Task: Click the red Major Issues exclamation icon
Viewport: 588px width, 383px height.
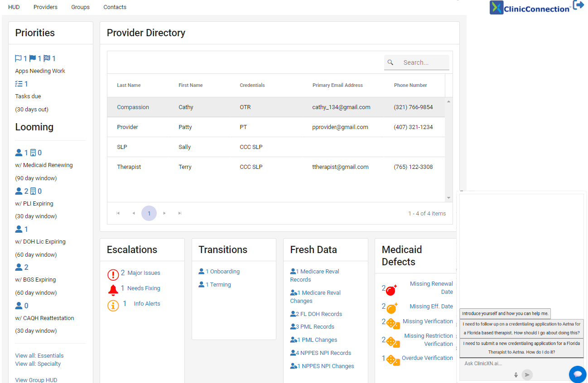Action: [113, 274]
